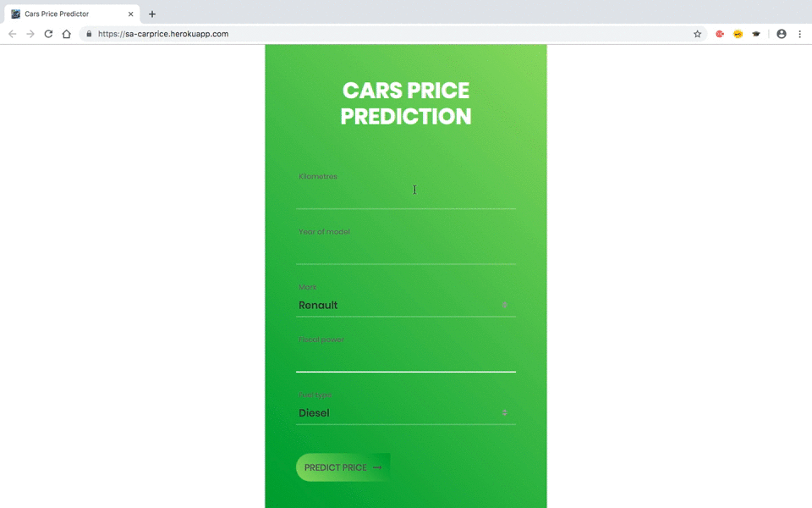Click the Predict Price button
812x508 pixels.
[x=342, y=467]
